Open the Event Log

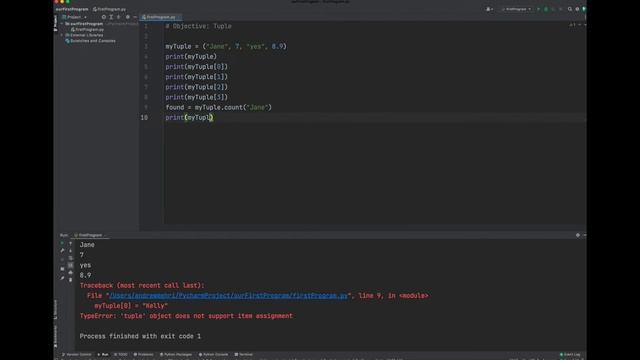click(570, 354)
